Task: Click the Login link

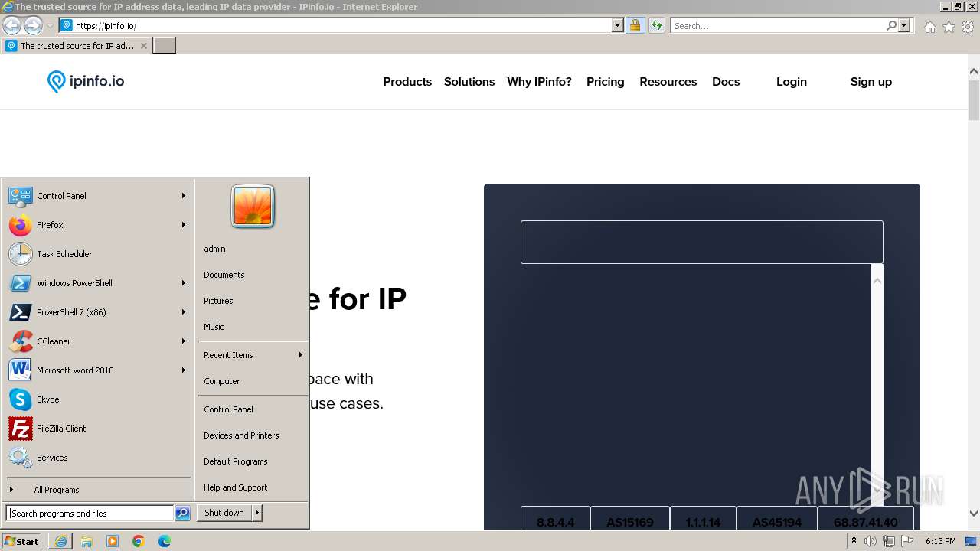Action: pos(792,82)
